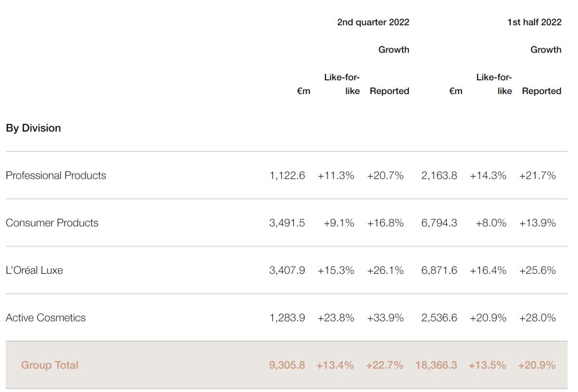Click Active Cosmetics first-half value 2,536.6
This screenshot has width=578, height=392.
pos(439,318)
